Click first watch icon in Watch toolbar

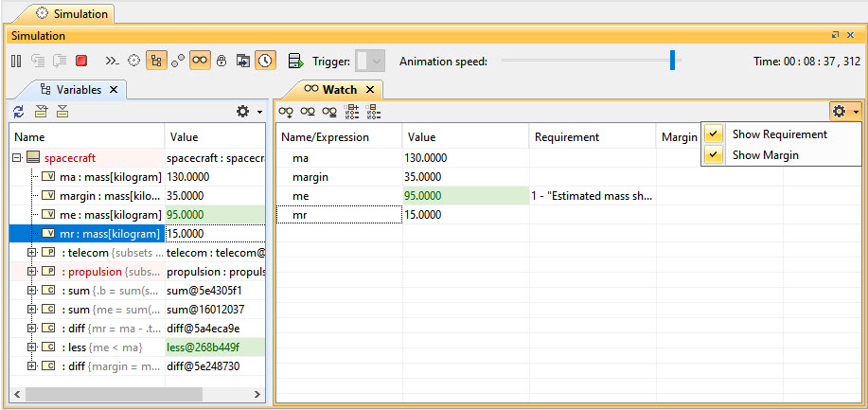285,112
